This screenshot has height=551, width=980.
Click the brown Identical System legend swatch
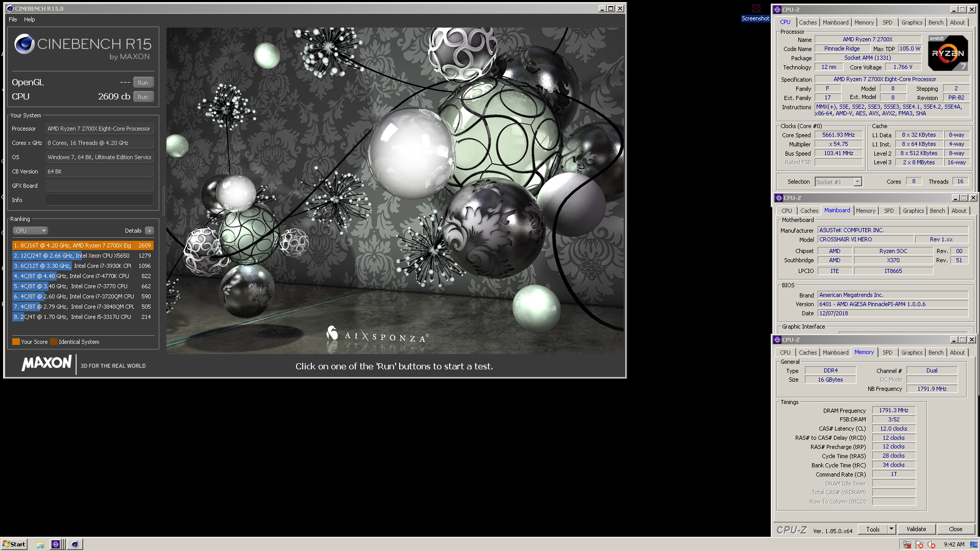click(x=54, y=342)
